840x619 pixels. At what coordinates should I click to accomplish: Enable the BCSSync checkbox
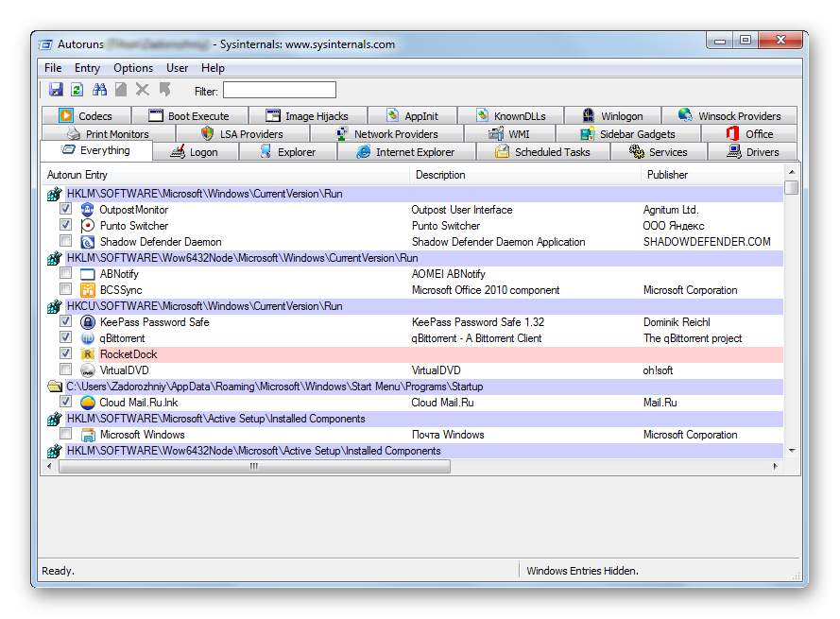(65, 289)
